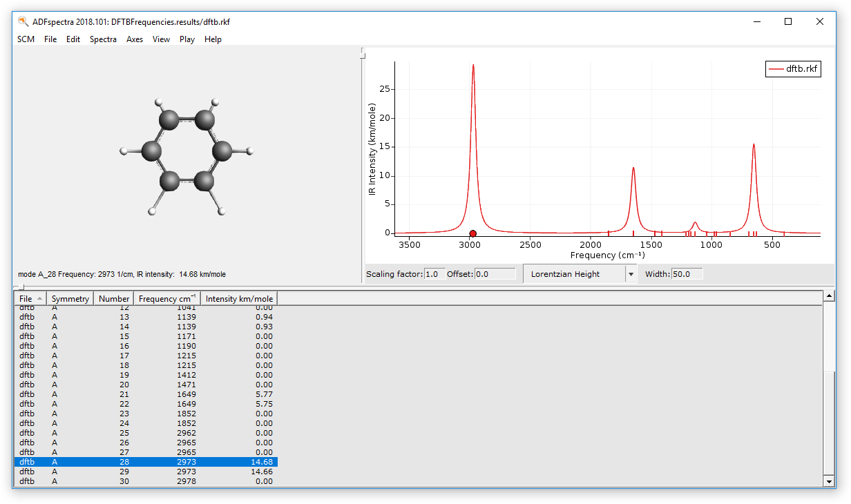Image resolution: width=851 pixels, height=504 pixels.
Task: Maximize the ADFspectra window
Action: 788,21
